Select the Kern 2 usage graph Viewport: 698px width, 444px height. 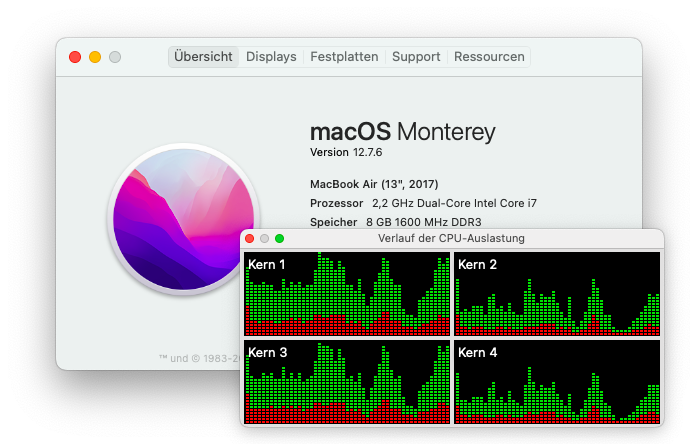[557, 293]
